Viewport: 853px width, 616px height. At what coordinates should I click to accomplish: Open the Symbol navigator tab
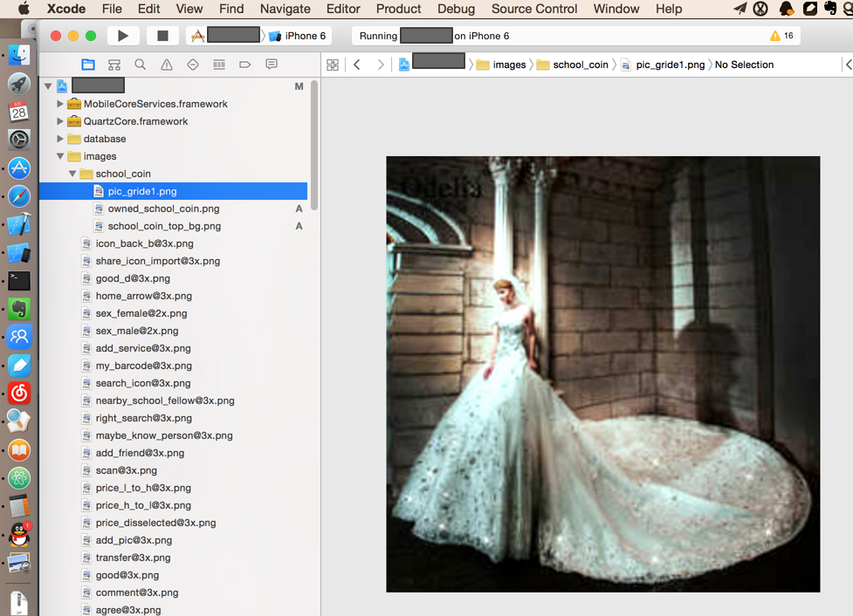click(x=114, y=65)
